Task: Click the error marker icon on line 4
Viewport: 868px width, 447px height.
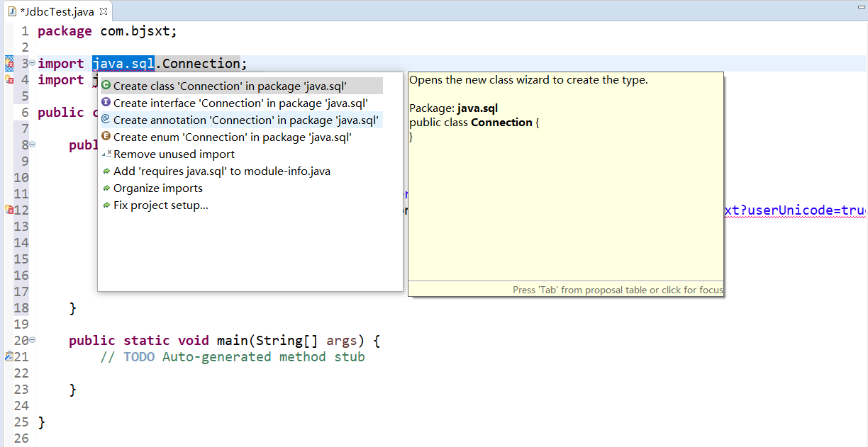Action: point(10,80)
